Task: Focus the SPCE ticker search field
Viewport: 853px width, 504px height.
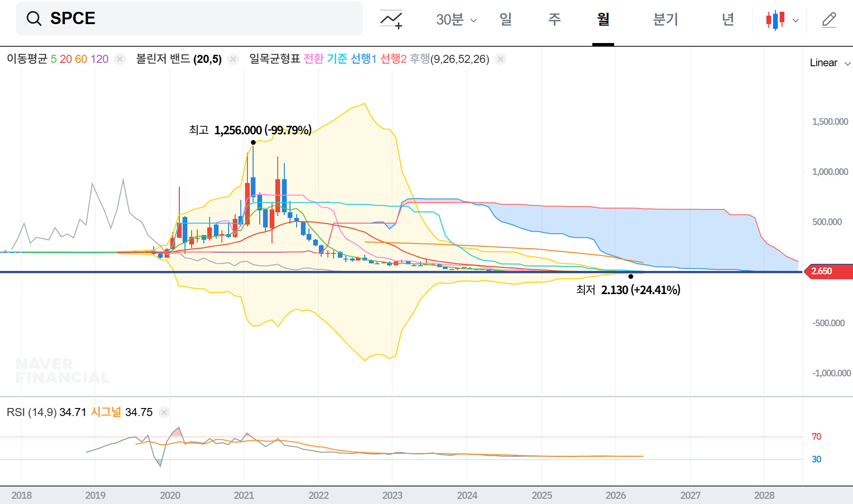Action: coord(189,18)
